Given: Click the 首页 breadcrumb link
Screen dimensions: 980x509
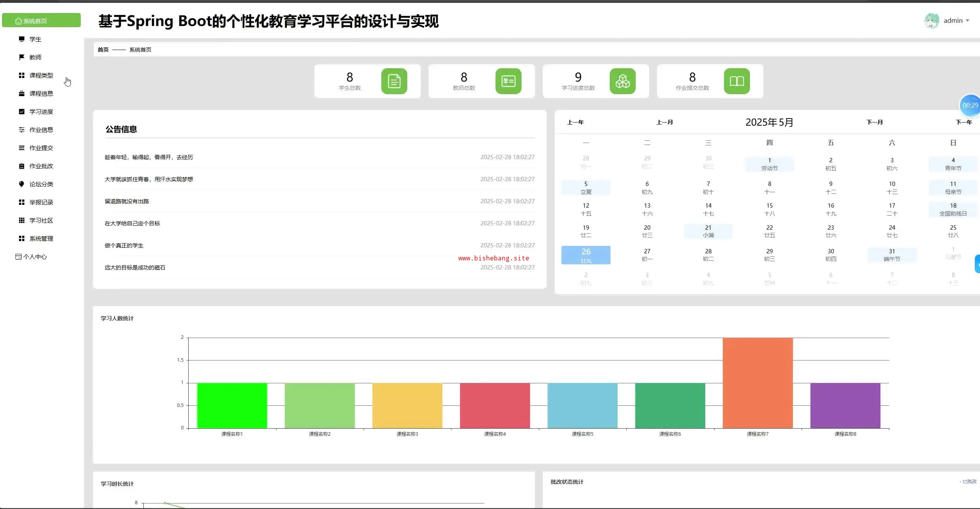Looking at the screenshot, I should pos(103,50).
